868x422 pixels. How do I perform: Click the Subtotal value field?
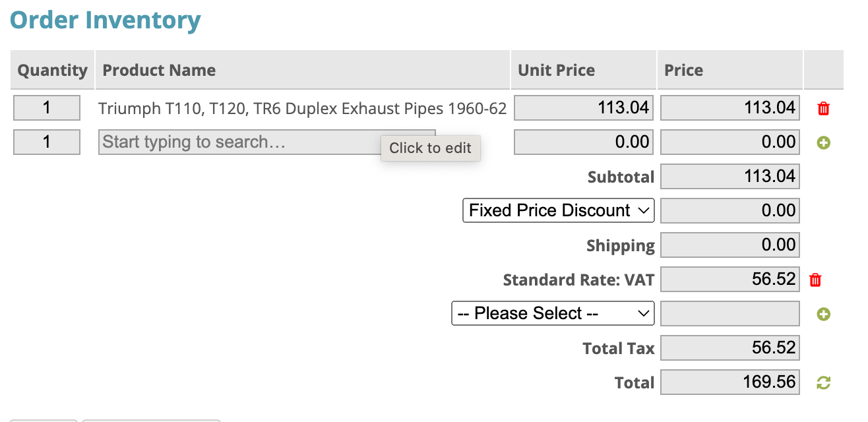coord(729,177)
